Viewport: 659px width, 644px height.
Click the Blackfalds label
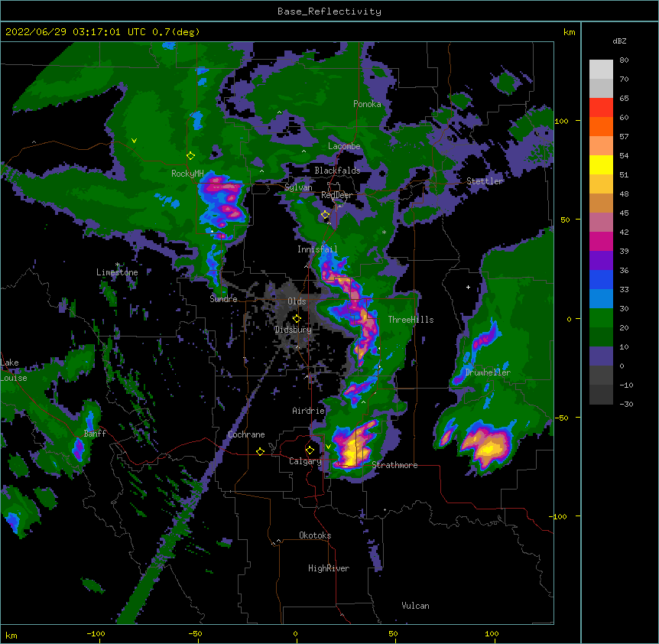(x=337, y=171)
